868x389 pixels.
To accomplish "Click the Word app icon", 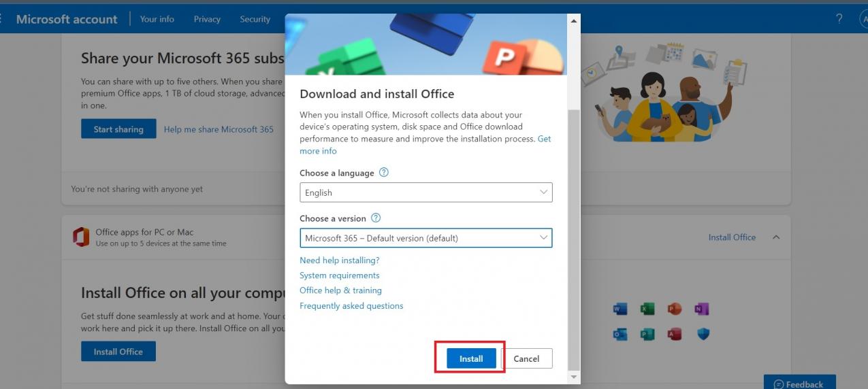I will tap(620, 309).
